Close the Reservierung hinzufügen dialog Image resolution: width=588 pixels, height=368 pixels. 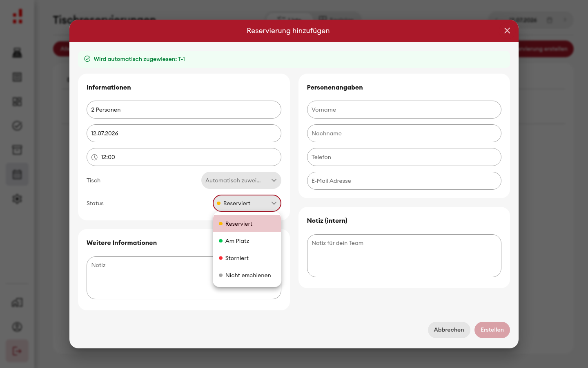(507, 31)
